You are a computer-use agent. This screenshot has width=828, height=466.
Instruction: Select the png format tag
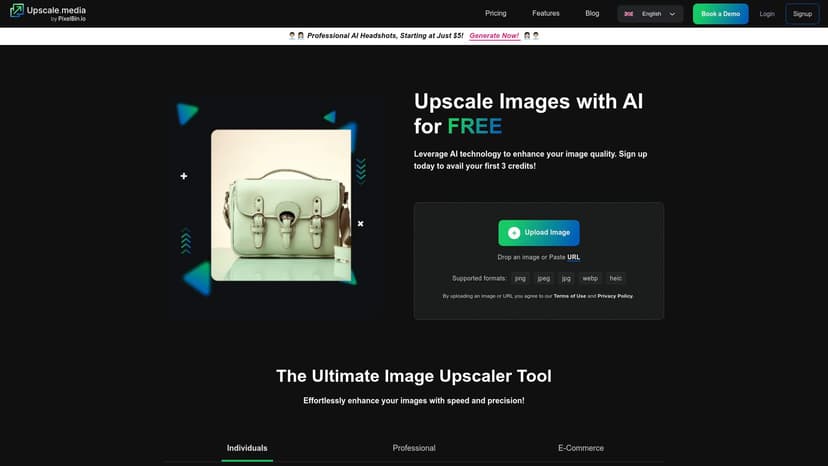[520, 278]
